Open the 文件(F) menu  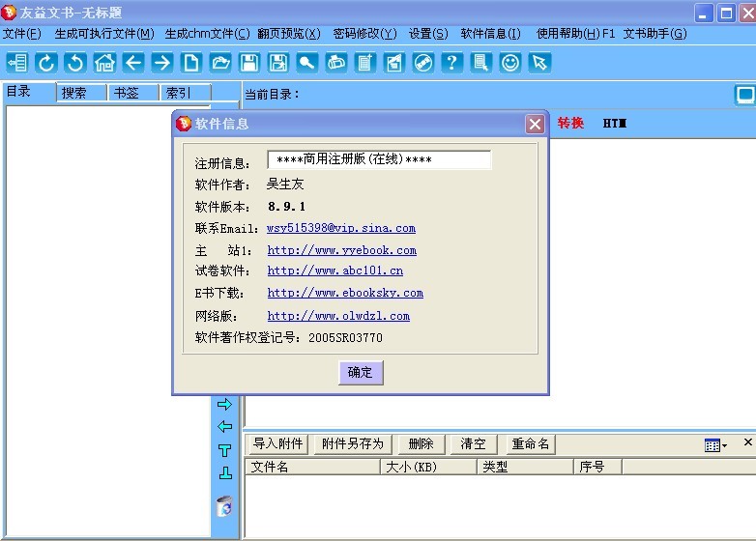click(x=21, y=34)
